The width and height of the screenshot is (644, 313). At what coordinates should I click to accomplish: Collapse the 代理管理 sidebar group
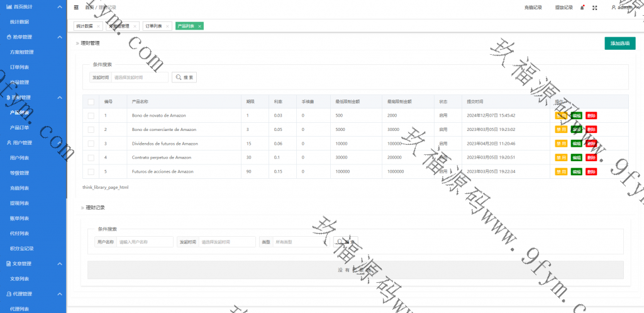(x=60, y=293)
